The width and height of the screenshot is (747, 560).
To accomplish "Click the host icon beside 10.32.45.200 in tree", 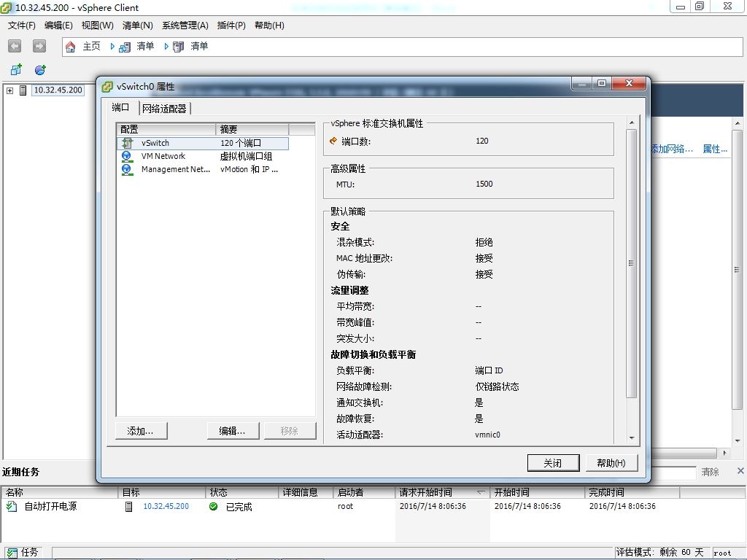I will (x=23, y=90).
